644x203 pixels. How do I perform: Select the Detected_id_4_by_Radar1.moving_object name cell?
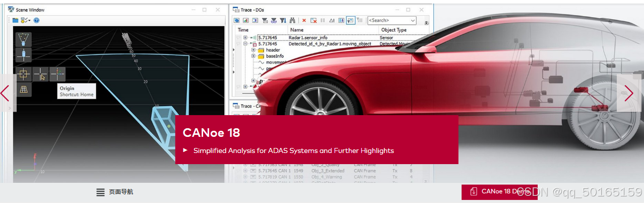point(330,44)
